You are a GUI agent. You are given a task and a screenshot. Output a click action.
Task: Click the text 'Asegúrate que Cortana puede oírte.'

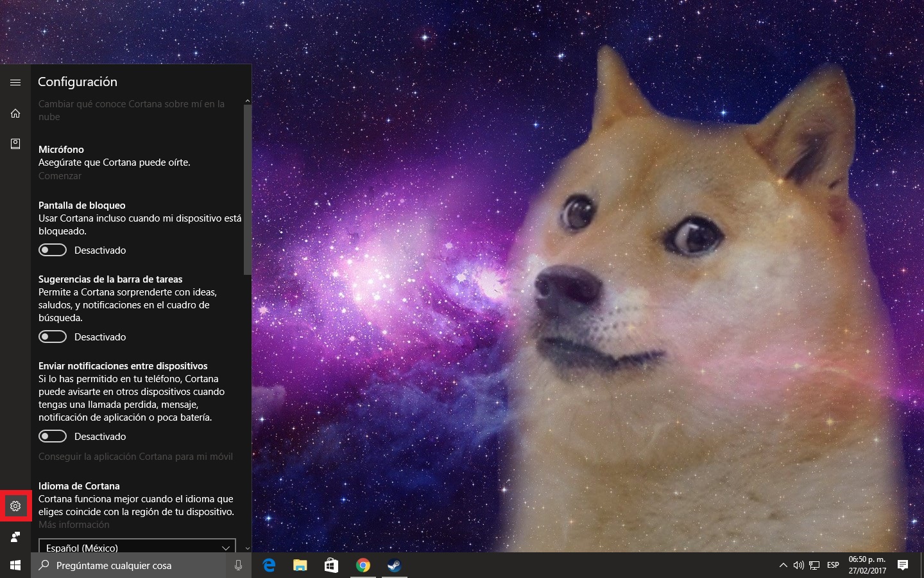114,162
